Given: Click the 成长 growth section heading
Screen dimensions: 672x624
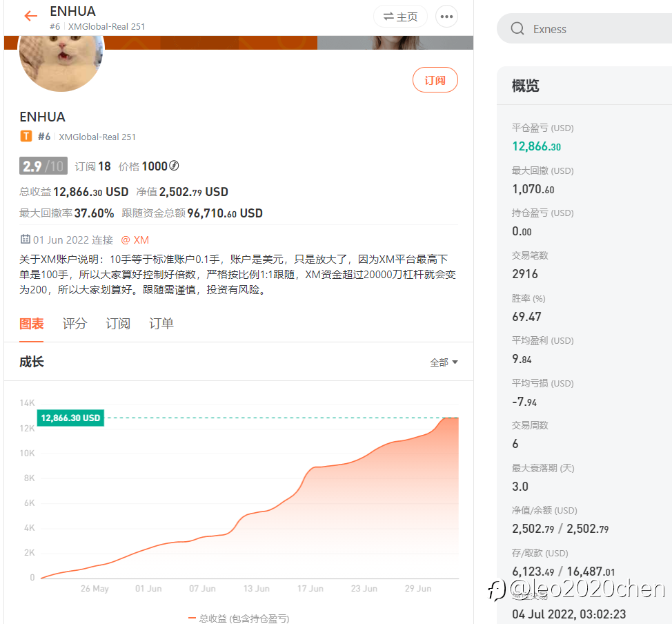Looking at the screenshot, I should click(x=31, y=362).
